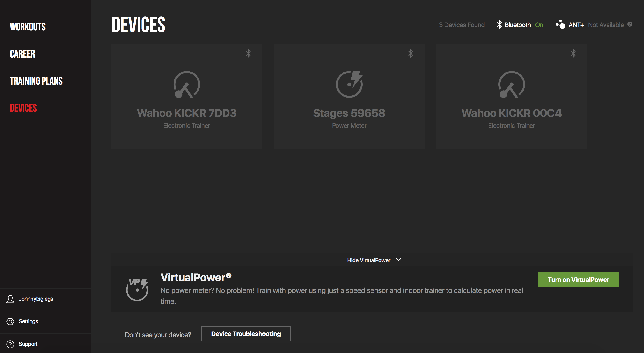Click the ANT+ Not Available status
The width and height of the screenshot is (644, 353).
(606, 25)
